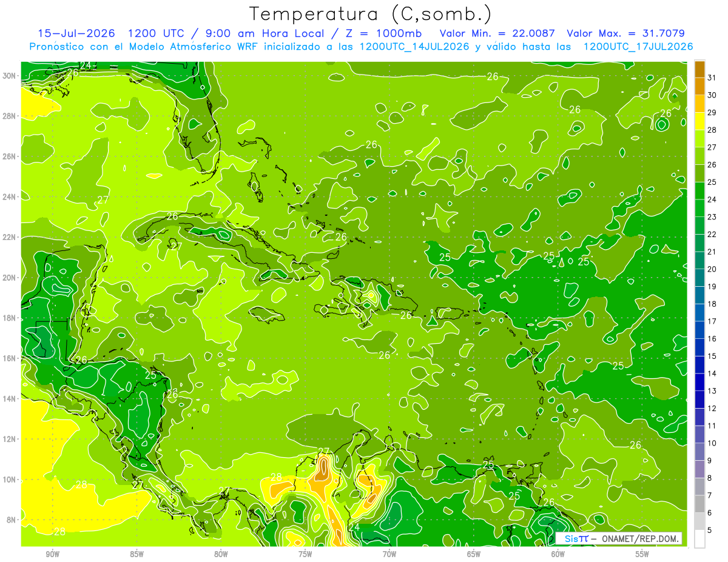Click the 65W longitude axis label

click(x=474, y=554)
